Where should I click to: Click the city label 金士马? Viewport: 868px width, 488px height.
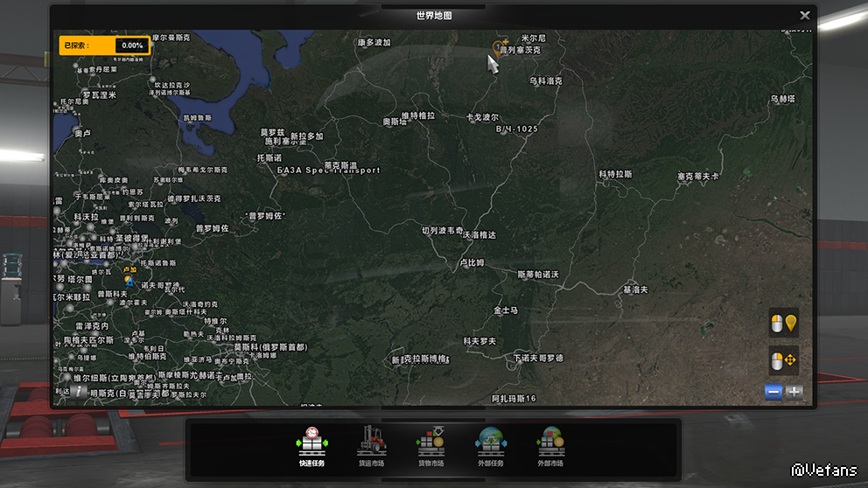(x=506, y=310)
